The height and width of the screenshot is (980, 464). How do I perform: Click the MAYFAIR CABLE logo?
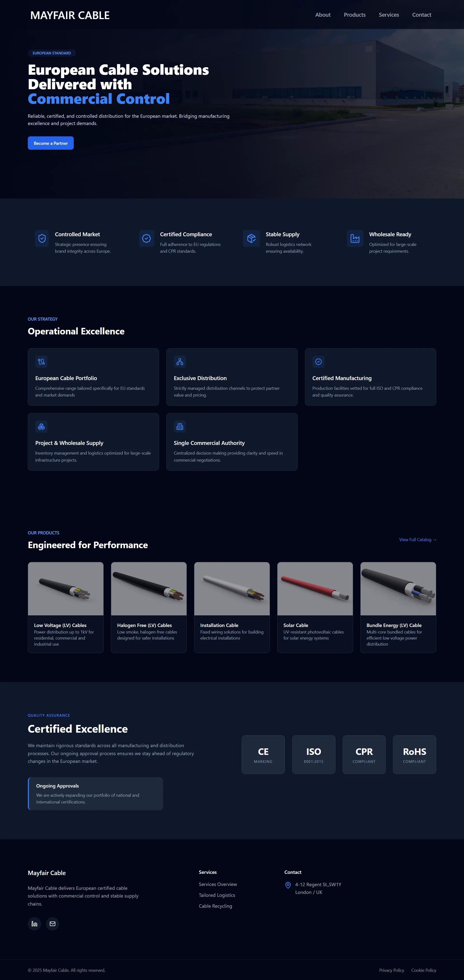pyautogui.click(x=70, y=15)
